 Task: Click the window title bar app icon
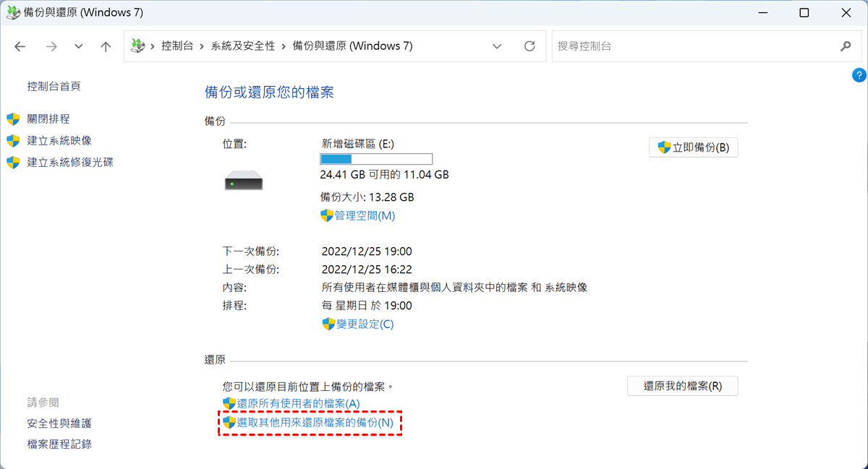[13, 12]
